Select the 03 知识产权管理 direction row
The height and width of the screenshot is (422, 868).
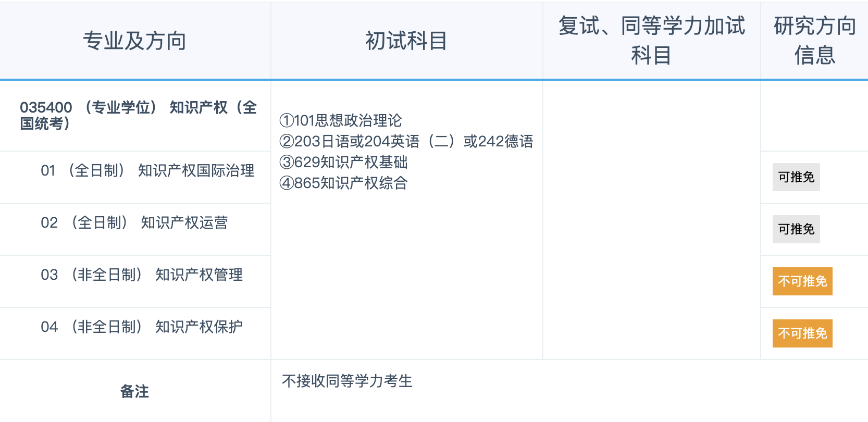pyautogui.click(x=141, y=275)
